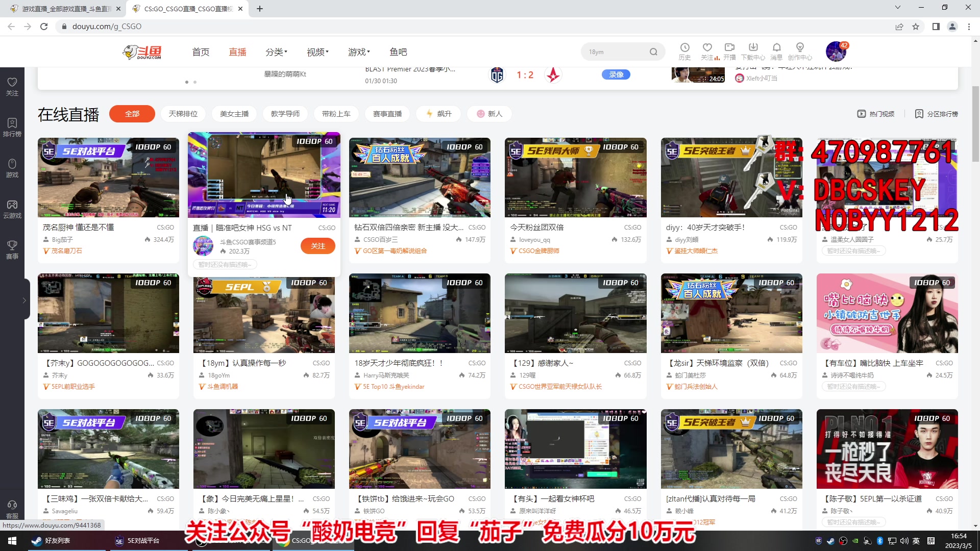Go back with browser back arrow
The image size is (980, 551).
(x=11, y=27)
